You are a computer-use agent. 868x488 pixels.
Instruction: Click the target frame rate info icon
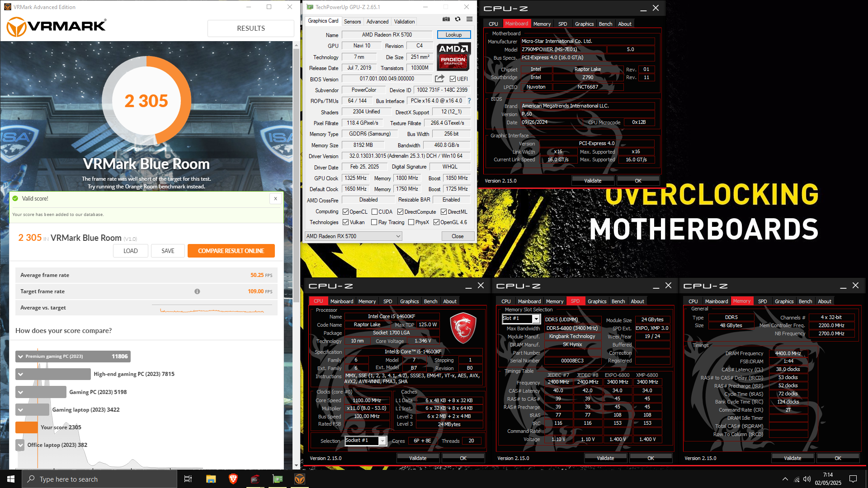tap(197, 291)
